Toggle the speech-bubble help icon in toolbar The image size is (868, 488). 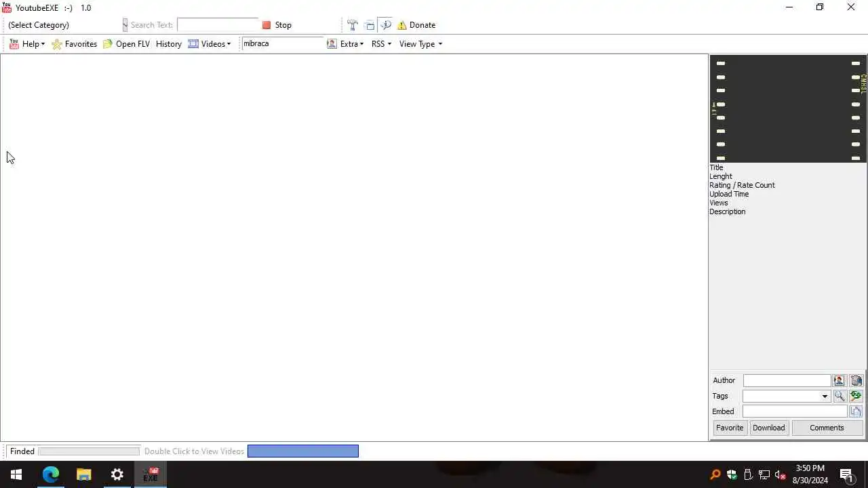point(386,25)
